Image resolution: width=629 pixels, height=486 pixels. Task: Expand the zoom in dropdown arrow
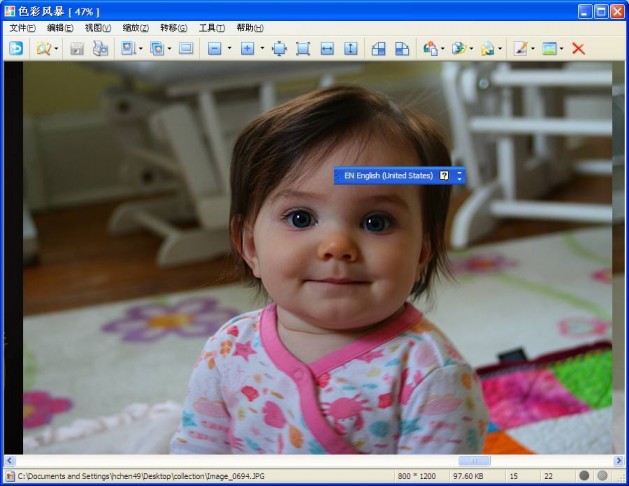tap(262, 48)
